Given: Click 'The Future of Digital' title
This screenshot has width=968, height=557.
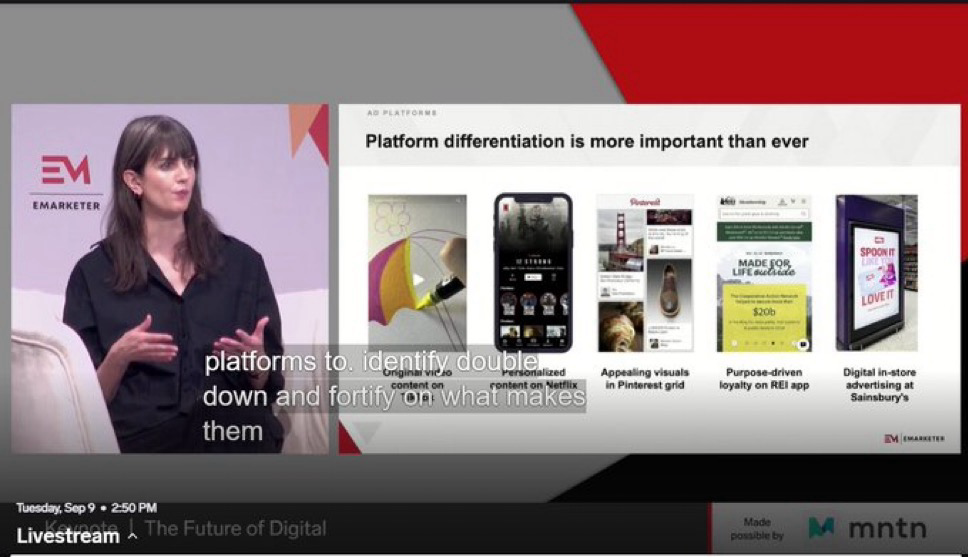Looking at the screenshot, I should 235,529.
